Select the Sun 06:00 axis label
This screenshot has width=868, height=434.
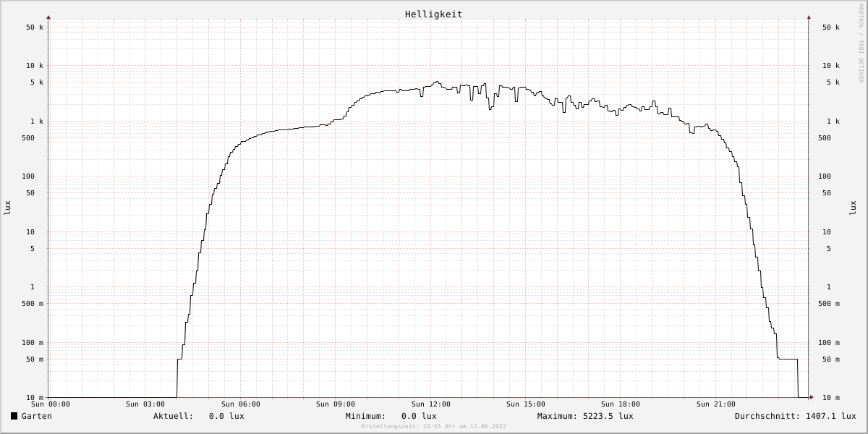(241, 404)
